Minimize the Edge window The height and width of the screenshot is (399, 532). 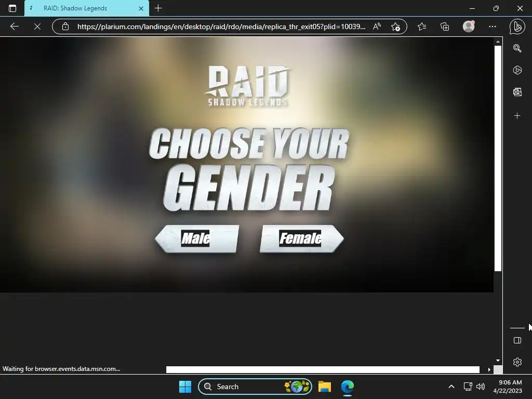472,8
